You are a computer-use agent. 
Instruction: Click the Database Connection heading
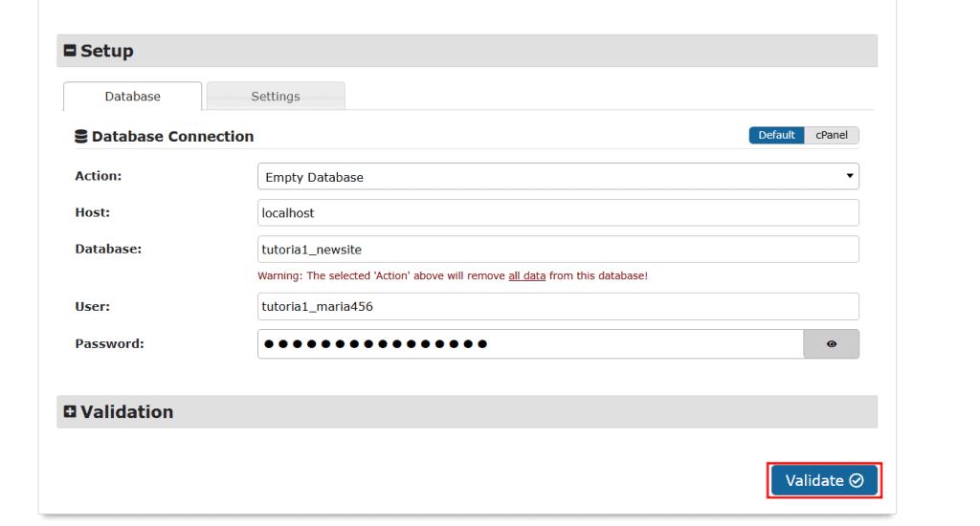172,136
